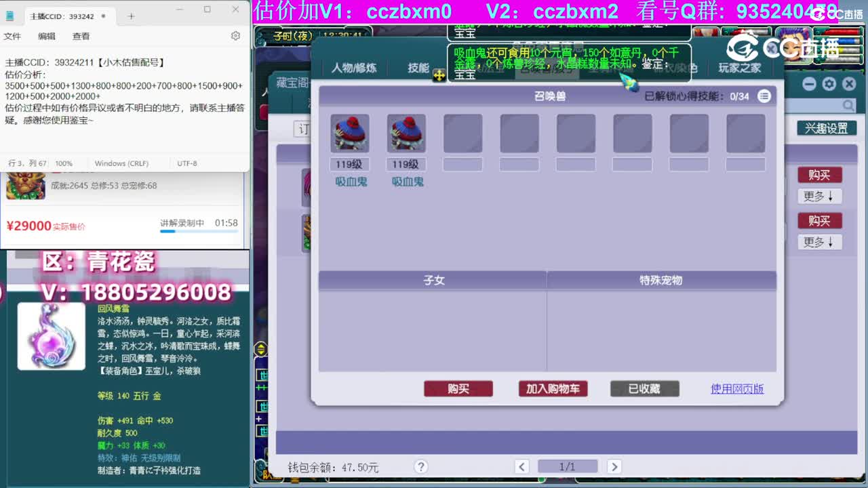This screenshot has height=488, width=868.
Task: Go to previous page arrow
Action: pos(521,466)
